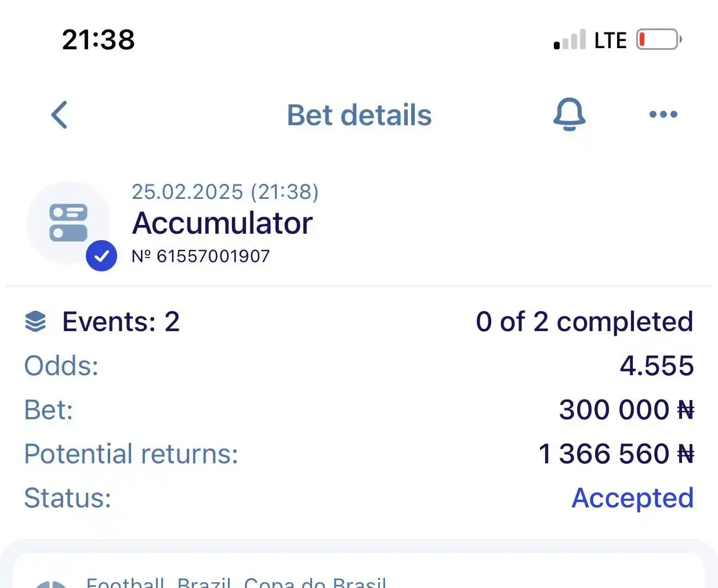Tap the cellular signal bars icon
Viewport: 718px width, 588px height.
point(570,40)
